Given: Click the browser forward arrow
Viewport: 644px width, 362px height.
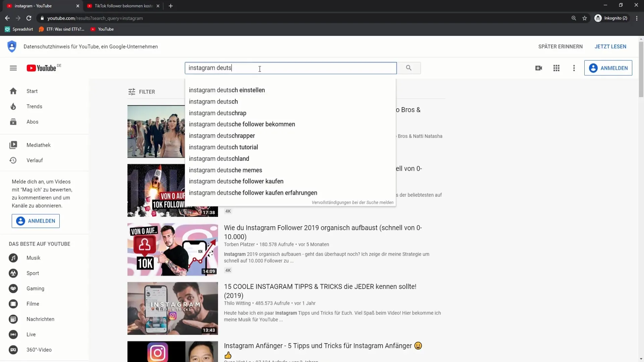Looking at the screenshot, I should tap(18, 18).
